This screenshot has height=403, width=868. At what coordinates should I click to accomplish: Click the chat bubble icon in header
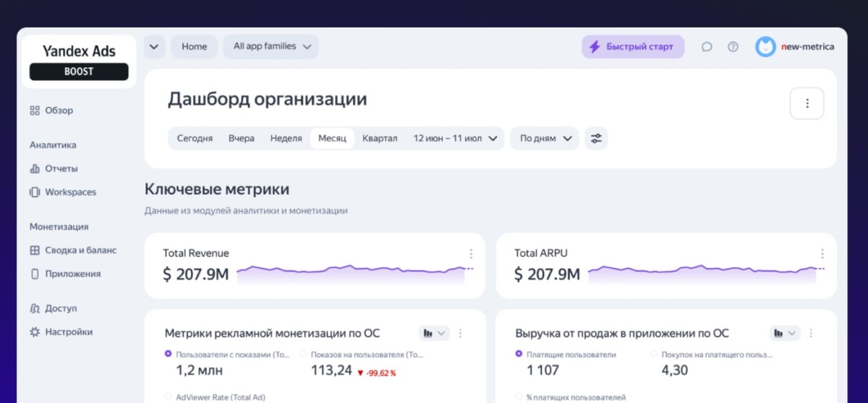(x=707, y=47)
